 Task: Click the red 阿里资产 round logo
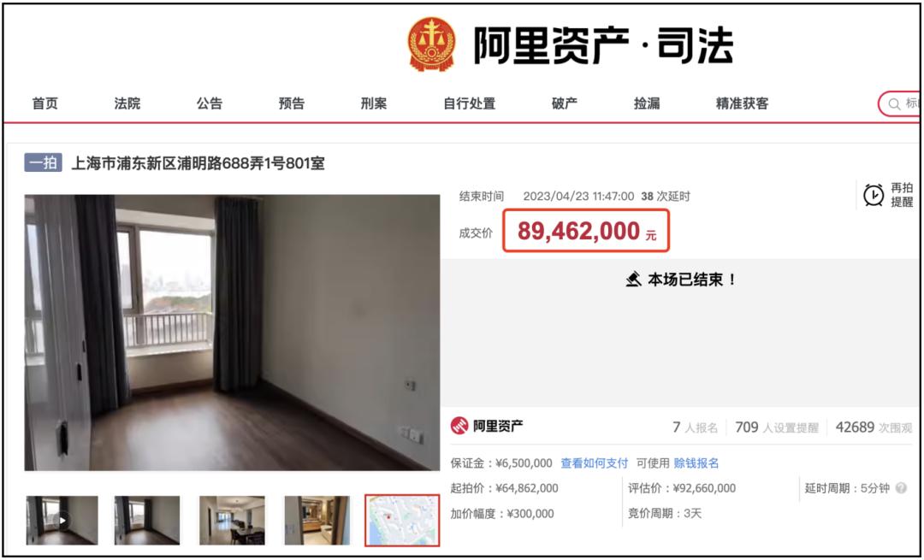click(459, 426)
